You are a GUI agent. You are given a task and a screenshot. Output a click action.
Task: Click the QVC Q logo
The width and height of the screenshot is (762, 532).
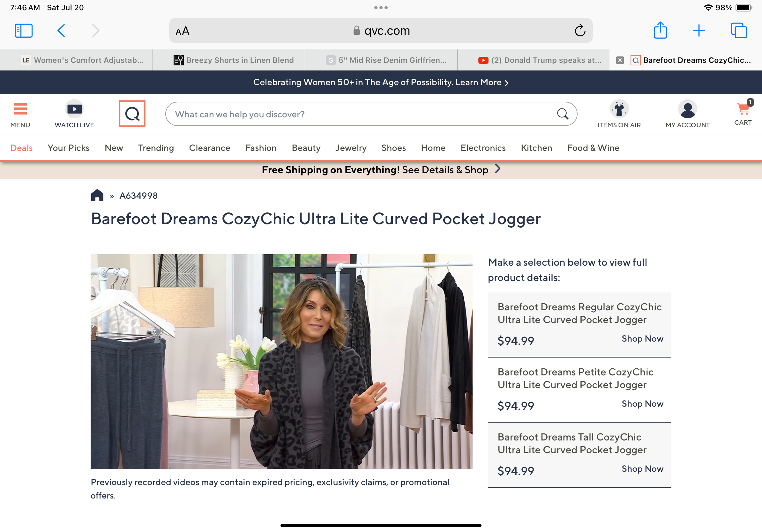coord(132,114)
